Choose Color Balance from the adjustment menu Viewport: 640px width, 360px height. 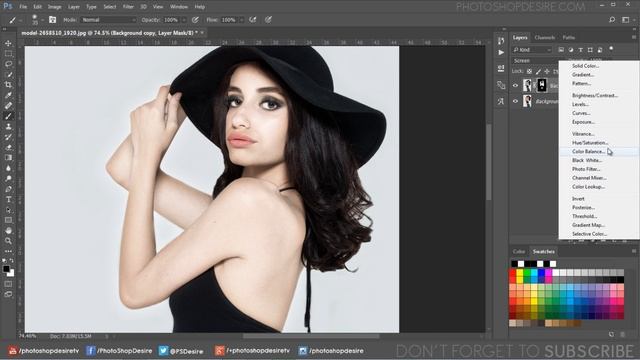click(588, 151)
